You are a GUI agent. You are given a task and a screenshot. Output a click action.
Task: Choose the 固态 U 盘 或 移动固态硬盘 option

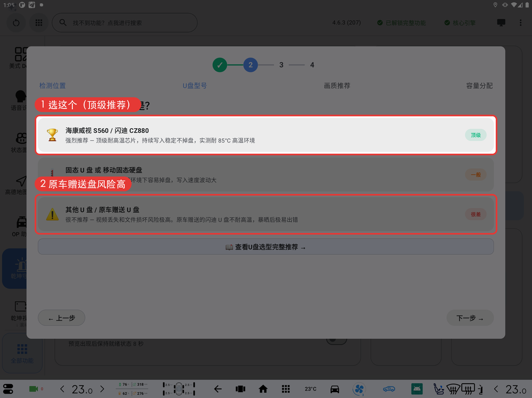tap(265, 175)
